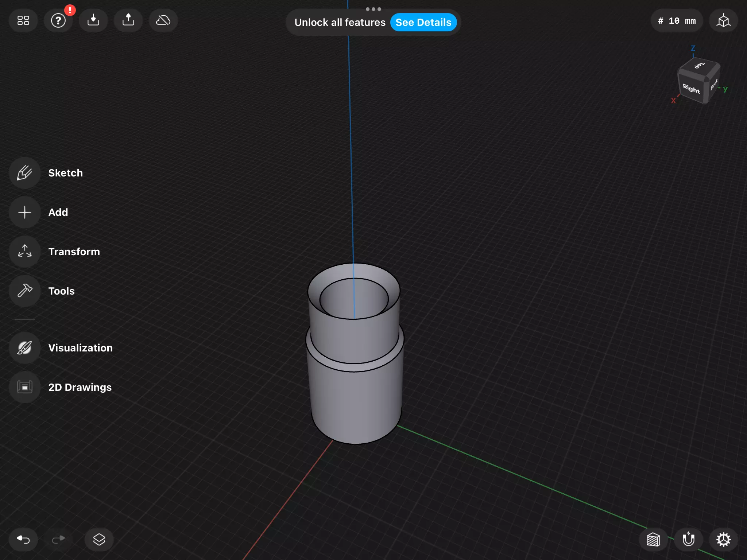Select the Right face of the view cube

pyautogui.click(x=691, y=88)
